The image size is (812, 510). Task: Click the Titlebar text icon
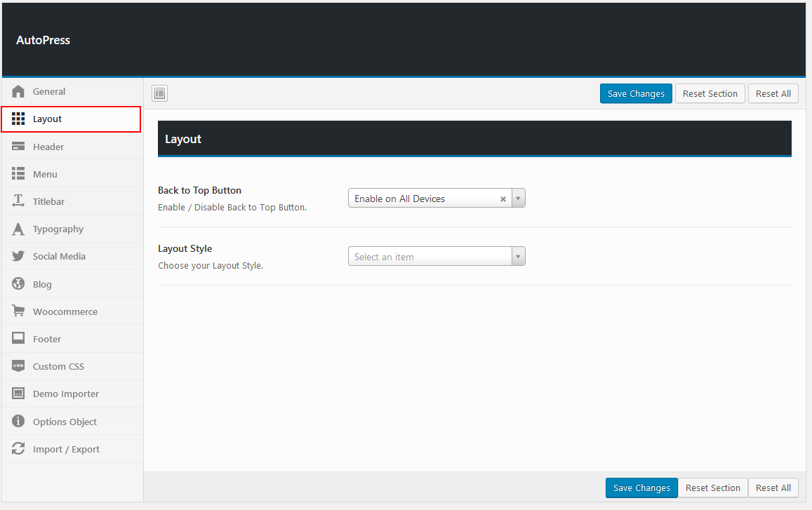pyautogui.click(x=18, y=201)
